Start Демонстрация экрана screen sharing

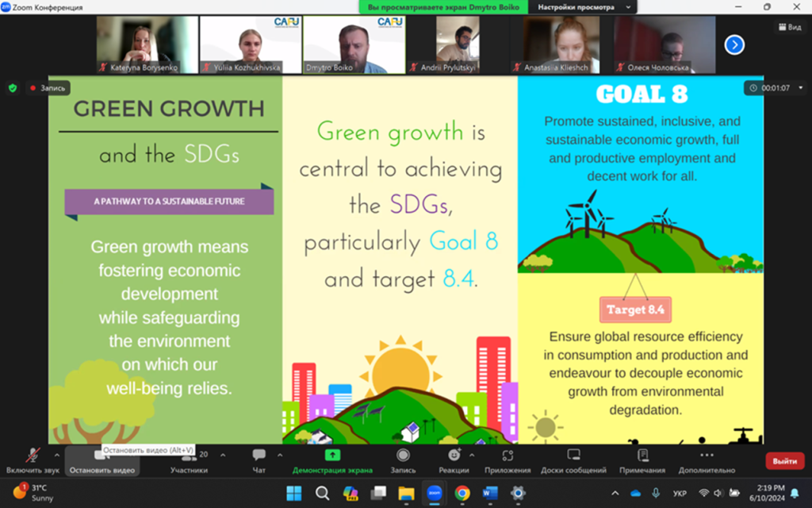tap(332, 460)
